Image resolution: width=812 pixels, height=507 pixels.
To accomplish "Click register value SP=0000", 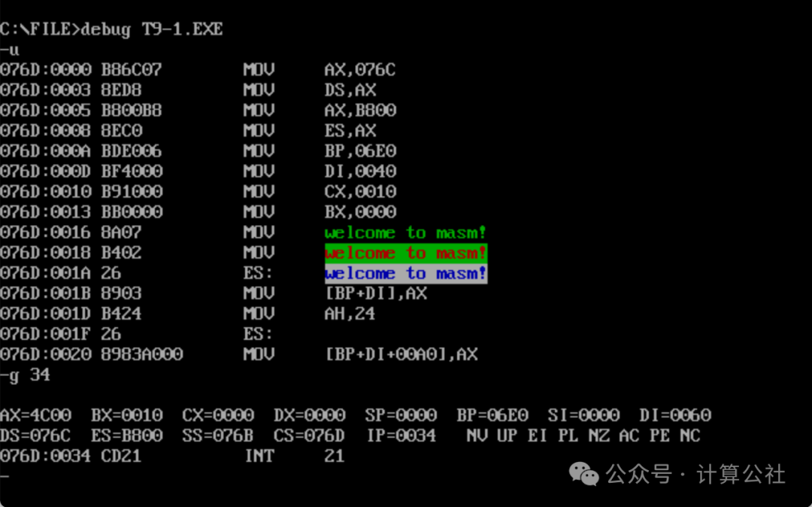I will 400,415.
